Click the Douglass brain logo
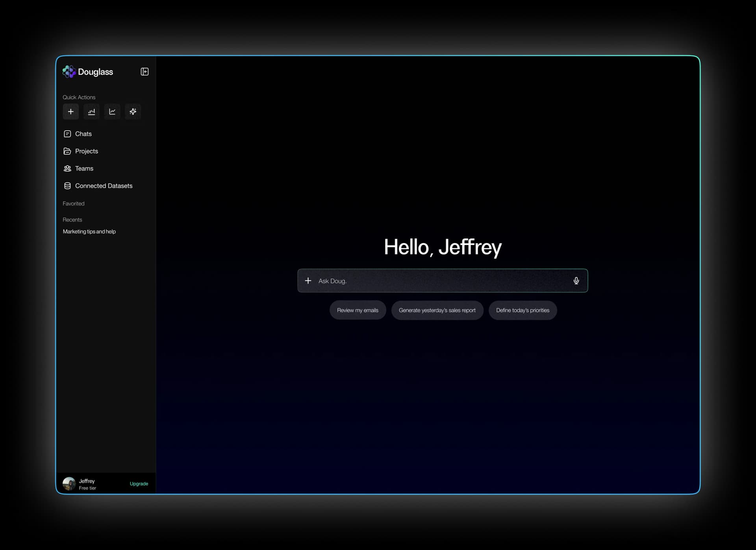This screenshot has width=756, height=550. (69, 72)
